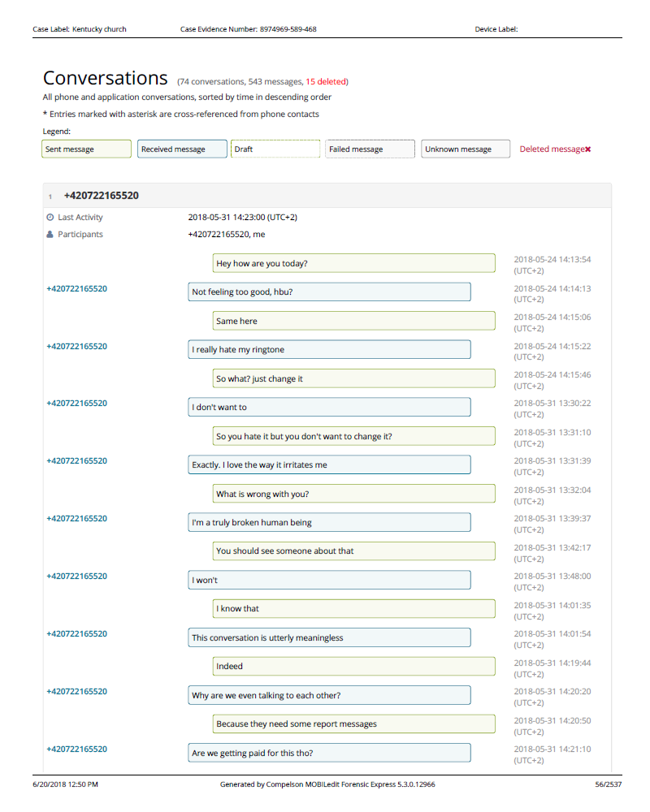This screenshot has height=812, width=650.
Task: Click the clock icon beside Last Activity
Action: click(x=50, y=218)
